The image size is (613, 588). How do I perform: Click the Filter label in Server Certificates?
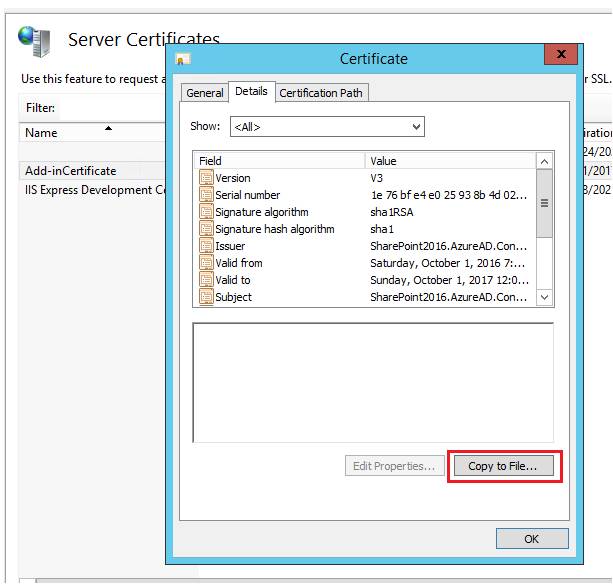click(40, 108)
